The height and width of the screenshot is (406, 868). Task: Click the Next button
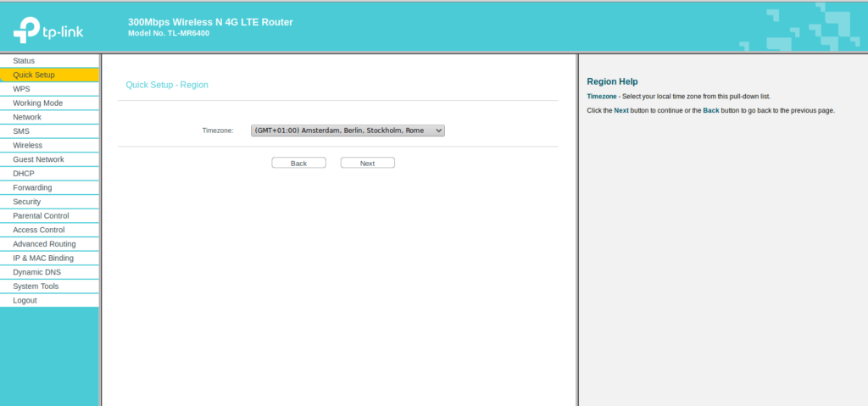(367, 163)
